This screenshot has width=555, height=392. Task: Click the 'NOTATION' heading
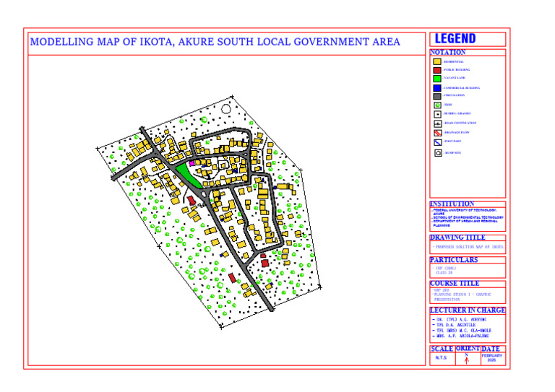[448, 52]
